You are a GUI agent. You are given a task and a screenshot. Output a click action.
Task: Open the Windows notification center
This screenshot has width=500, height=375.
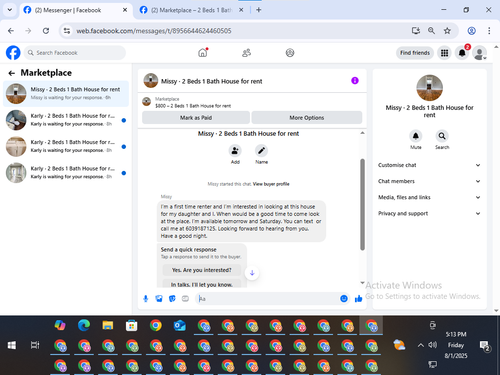[x=484, y=346]
